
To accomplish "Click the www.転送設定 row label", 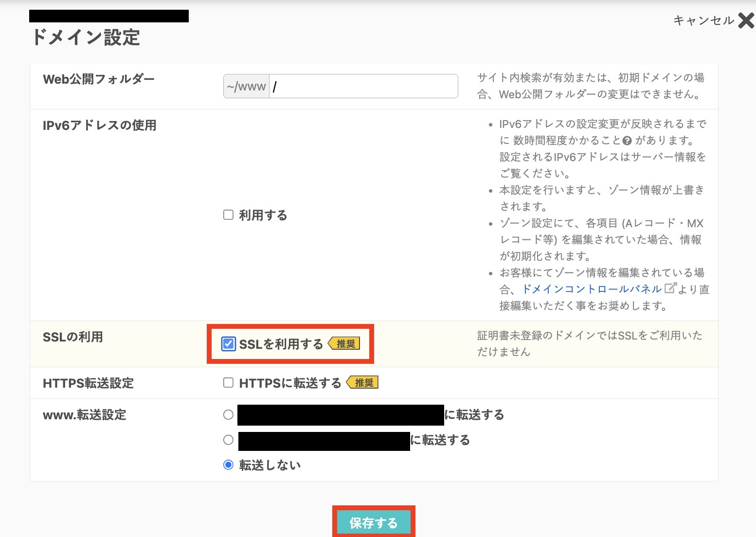I will (x=85, y=415).
